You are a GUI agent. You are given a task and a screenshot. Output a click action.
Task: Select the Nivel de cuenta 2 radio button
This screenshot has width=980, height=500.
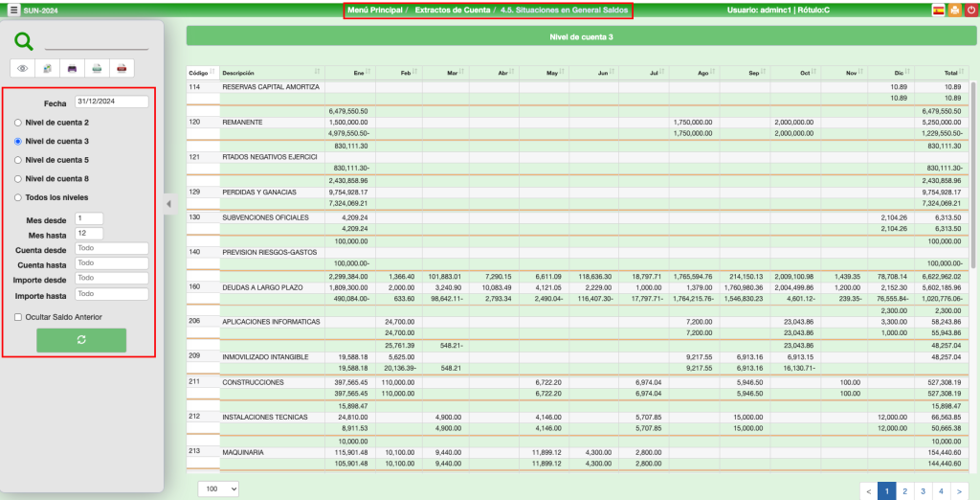click(x=18, y=123)
